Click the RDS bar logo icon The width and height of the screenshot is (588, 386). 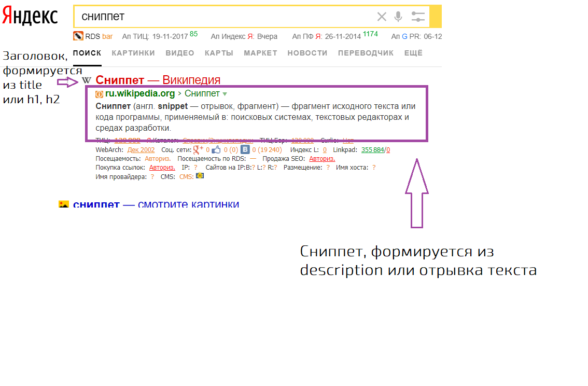tap(78, 36)
